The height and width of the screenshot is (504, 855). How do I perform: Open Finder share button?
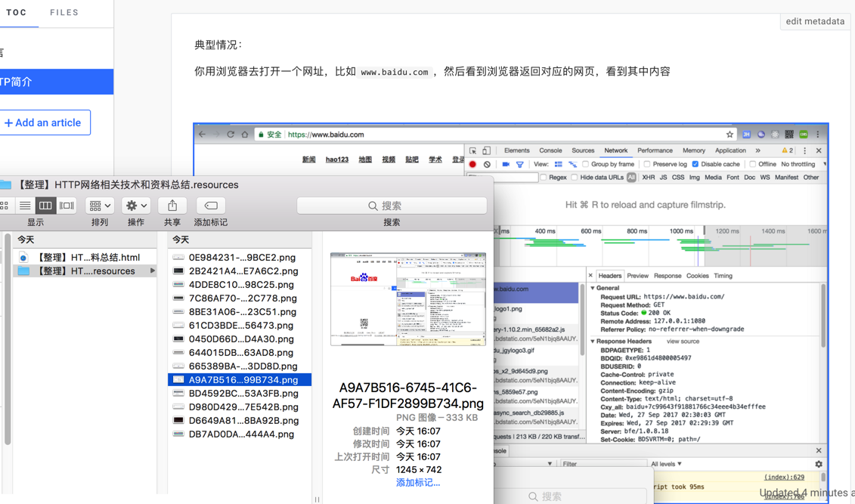coord(172,206)
